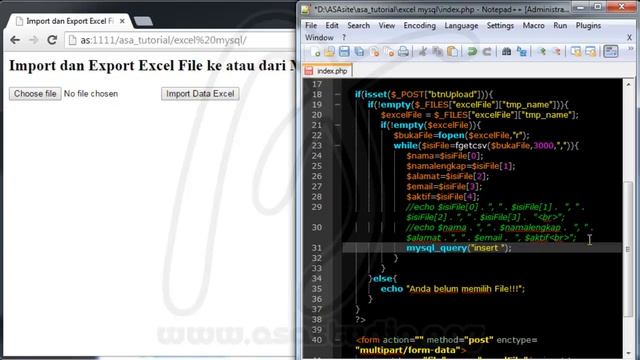Open the Window menu

(319, 38)
